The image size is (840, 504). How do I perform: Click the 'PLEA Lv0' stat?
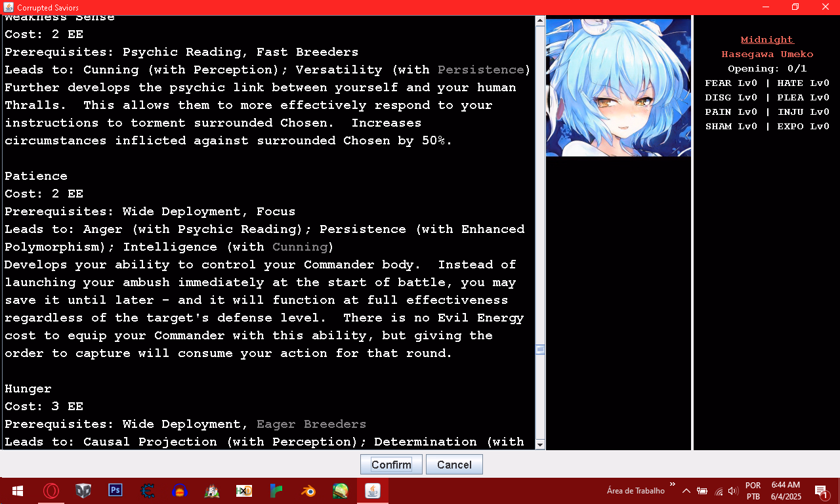tap(803, 97)
